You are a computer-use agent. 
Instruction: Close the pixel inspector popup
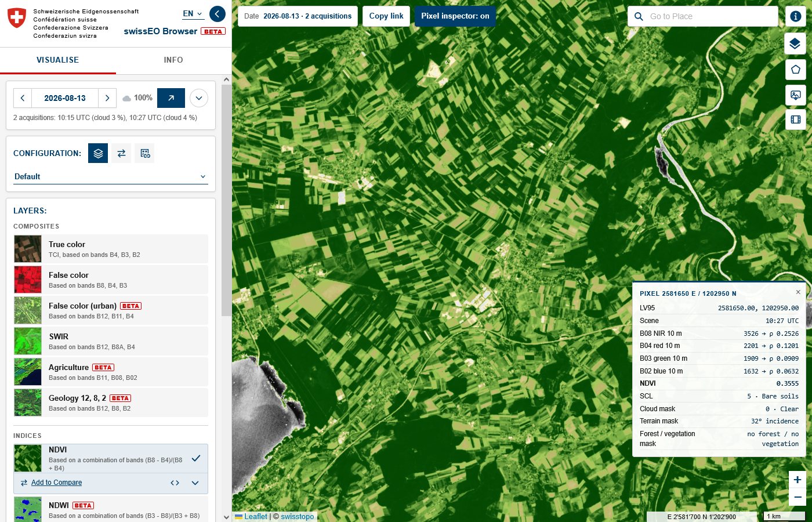798,292
